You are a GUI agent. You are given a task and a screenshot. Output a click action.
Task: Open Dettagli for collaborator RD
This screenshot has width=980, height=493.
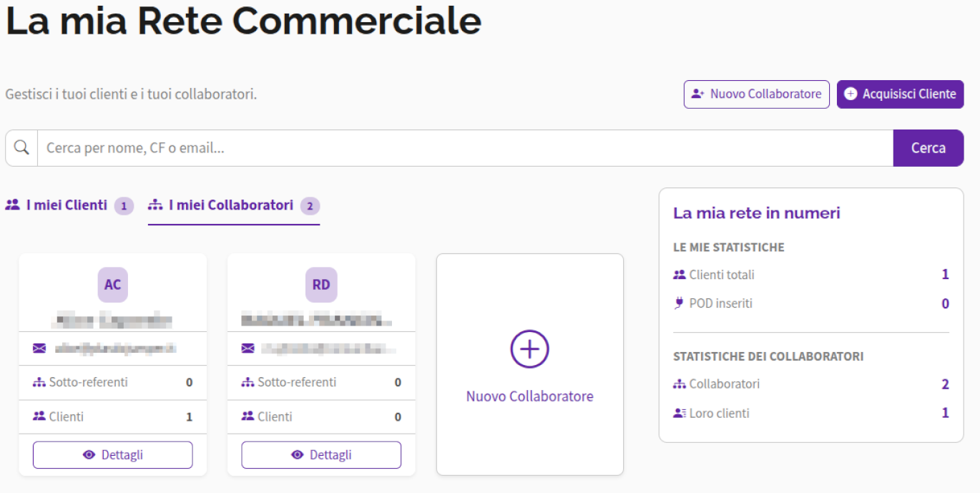coord(321,455)
